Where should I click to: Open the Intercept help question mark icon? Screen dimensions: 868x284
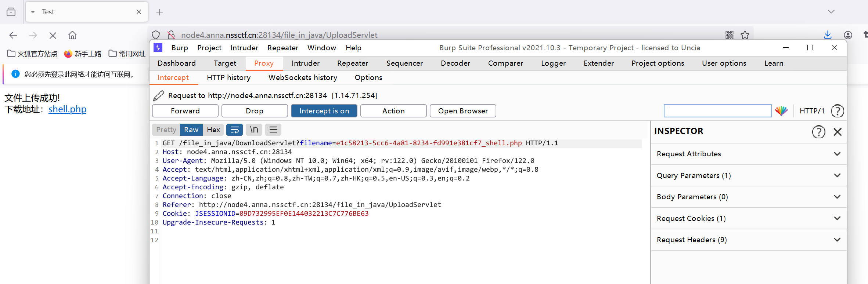click(837, 111)
